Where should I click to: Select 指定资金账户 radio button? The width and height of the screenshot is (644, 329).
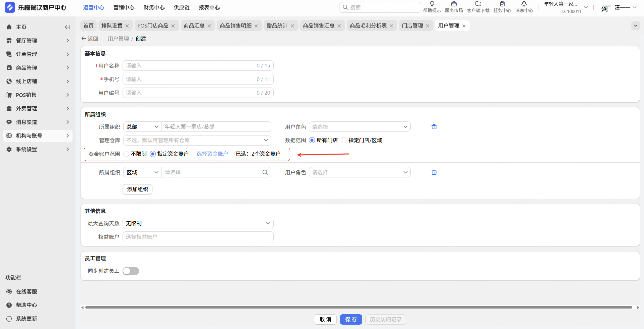tap(153, 154)
